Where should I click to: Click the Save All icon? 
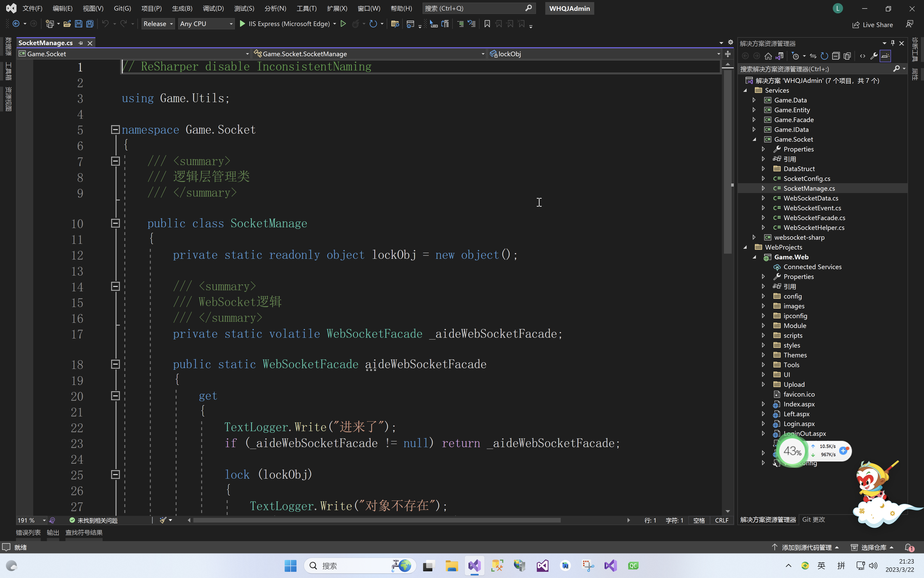point(90,24)
